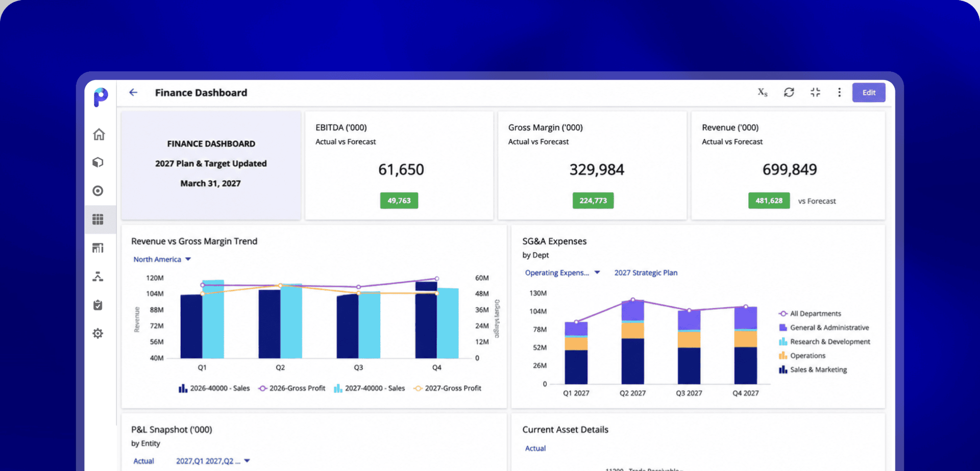This screenshot has height=471, width=980.
Task: Open the 2027,Q1 2027,Q2 period dropdown
Action: point(213,461)
